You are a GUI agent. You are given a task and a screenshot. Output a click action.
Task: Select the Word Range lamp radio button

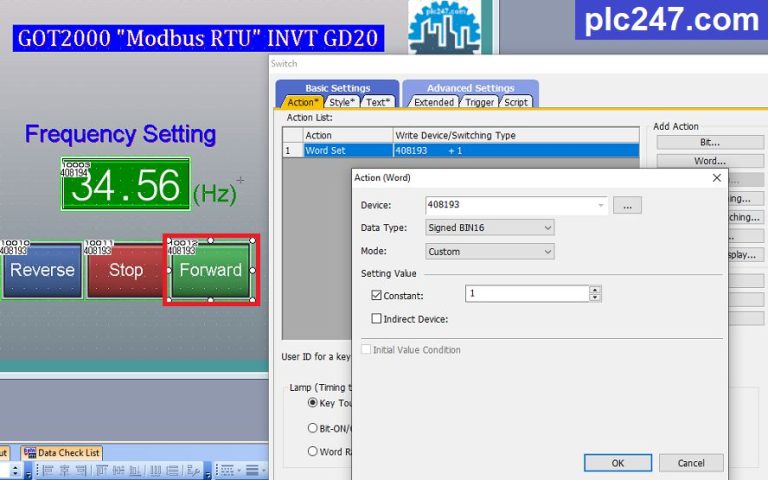[x=312, y=451]
